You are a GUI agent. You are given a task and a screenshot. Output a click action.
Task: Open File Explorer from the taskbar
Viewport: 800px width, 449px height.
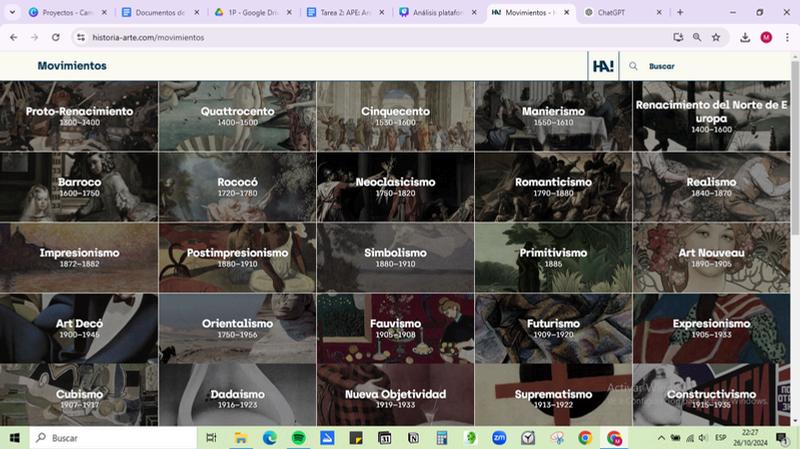click(240, 438)
